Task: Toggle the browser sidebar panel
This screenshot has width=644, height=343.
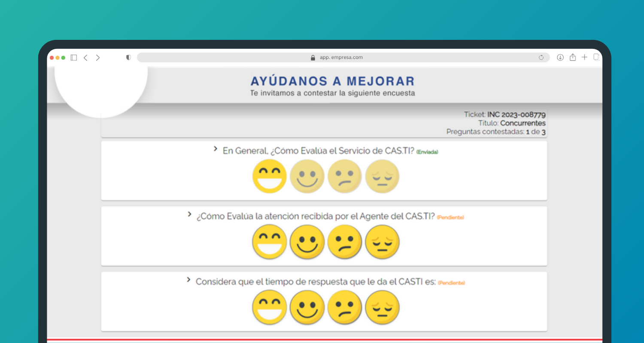Action: click(x=74, y=57)
